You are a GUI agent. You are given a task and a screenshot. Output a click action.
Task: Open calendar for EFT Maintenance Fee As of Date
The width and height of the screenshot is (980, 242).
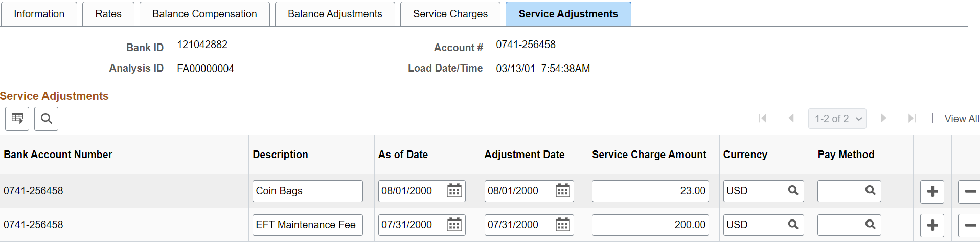[454, 225]
